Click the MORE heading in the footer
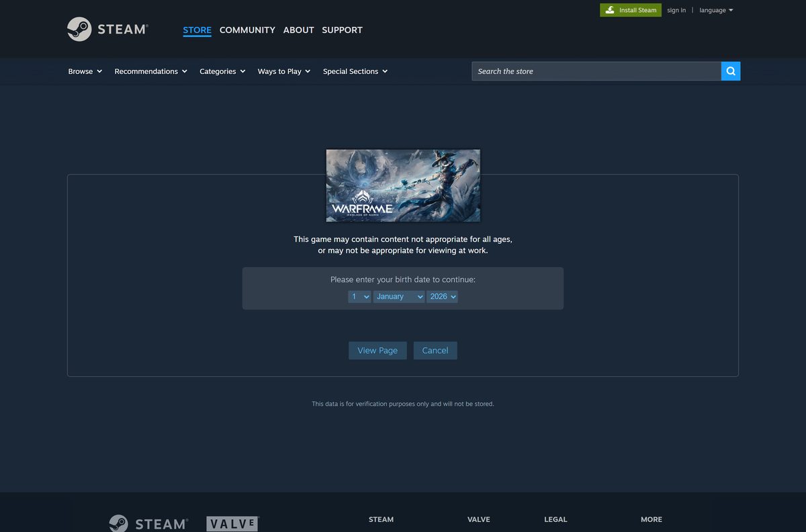The width and height of the screenshot is (806, 532). (x=652, y=519)
